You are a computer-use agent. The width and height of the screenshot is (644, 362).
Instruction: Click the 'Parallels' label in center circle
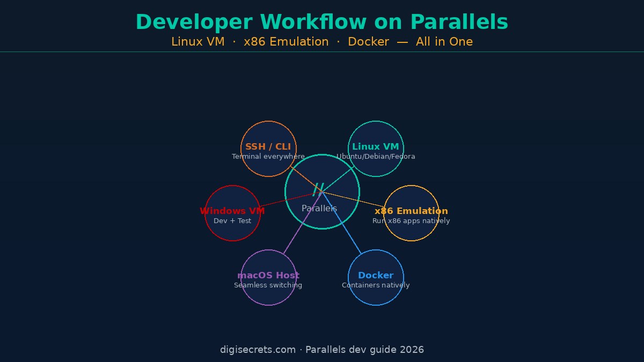click(319, 208)
